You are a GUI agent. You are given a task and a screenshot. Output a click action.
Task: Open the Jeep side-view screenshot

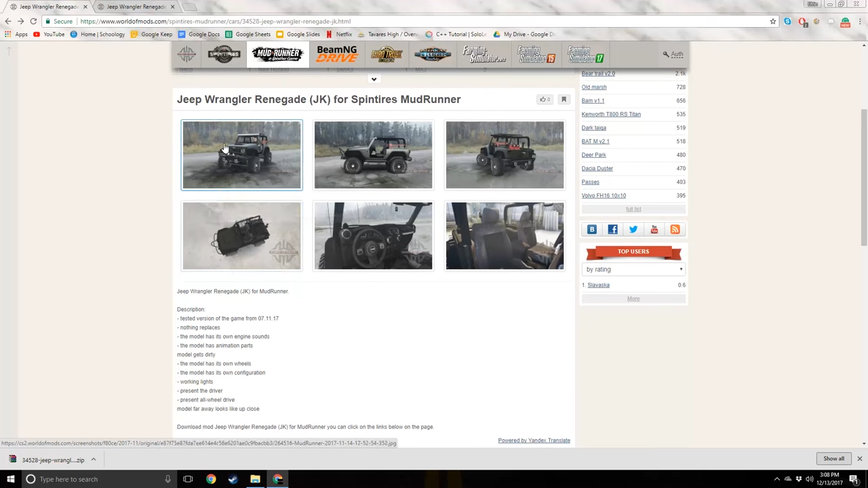click(373, 155)
